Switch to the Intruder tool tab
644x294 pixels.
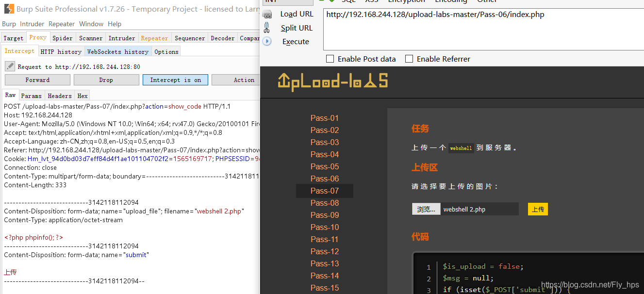pos(122,38)
